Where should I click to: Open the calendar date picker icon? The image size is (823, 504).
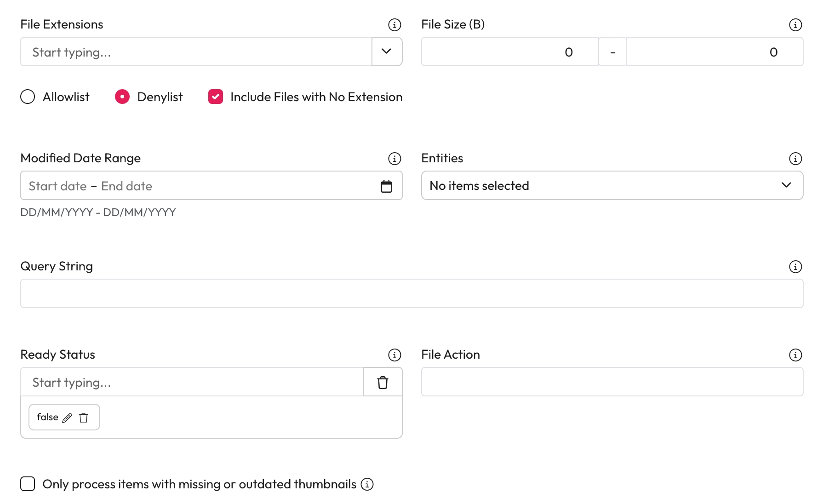(x=386, y=186)
